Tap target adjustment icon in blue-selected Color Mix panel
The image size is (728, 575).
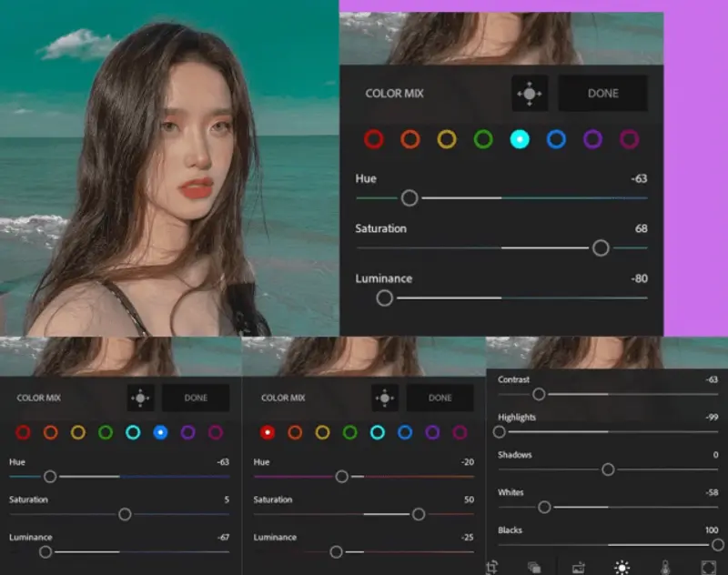[141, 398]
